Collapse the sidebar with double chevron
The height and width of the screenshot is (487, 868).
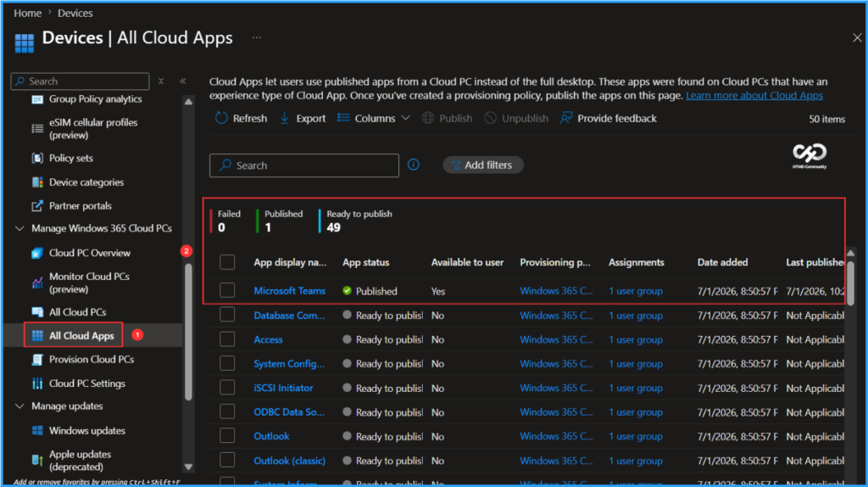point(183,81)
